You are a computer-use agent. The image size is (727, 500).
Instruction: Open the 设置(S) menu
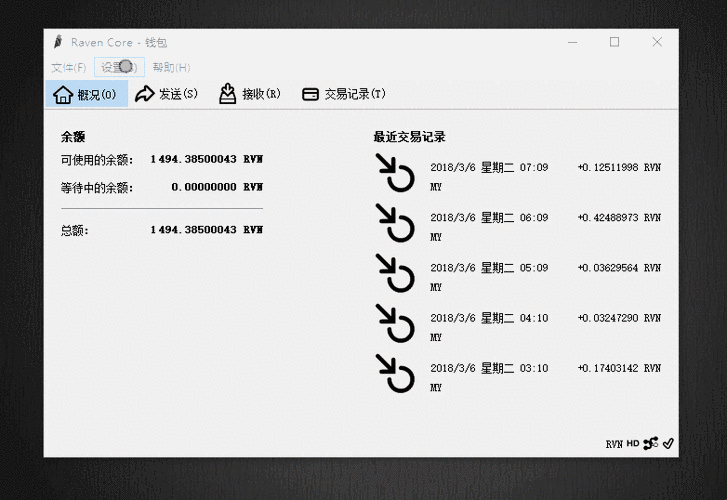[x=119, y=67]
